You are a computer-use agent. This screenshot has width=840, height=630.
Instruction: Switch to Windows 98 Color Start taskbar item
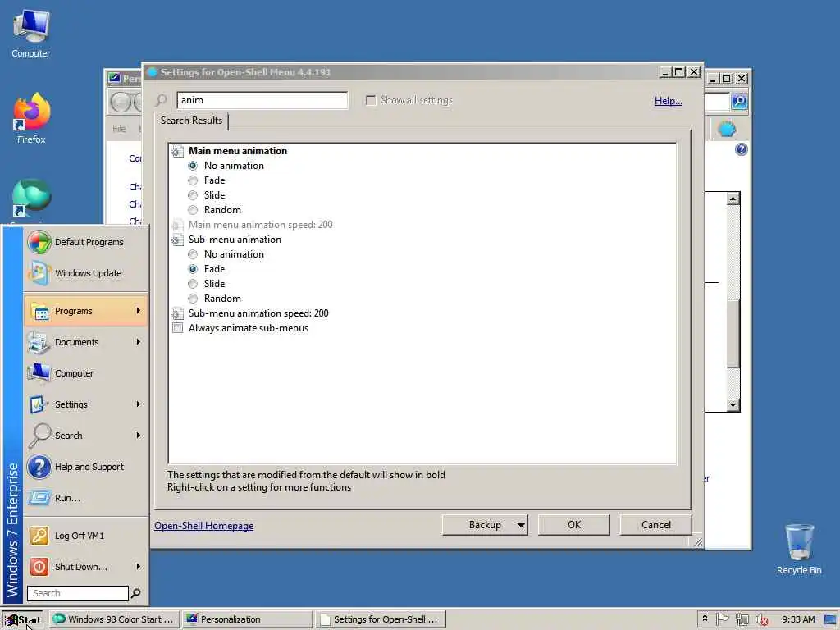[113, 620]
